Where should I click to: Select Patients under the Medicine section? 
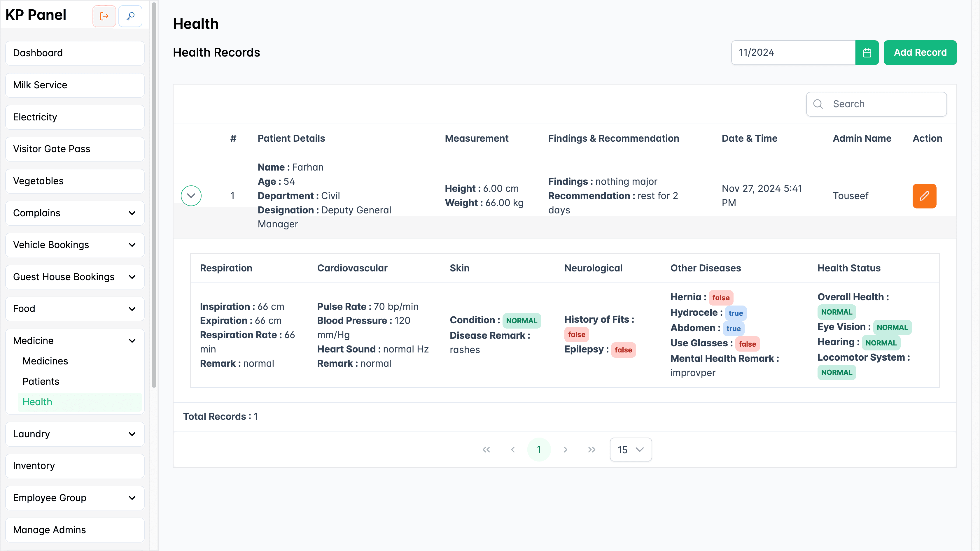coord(41,381)
